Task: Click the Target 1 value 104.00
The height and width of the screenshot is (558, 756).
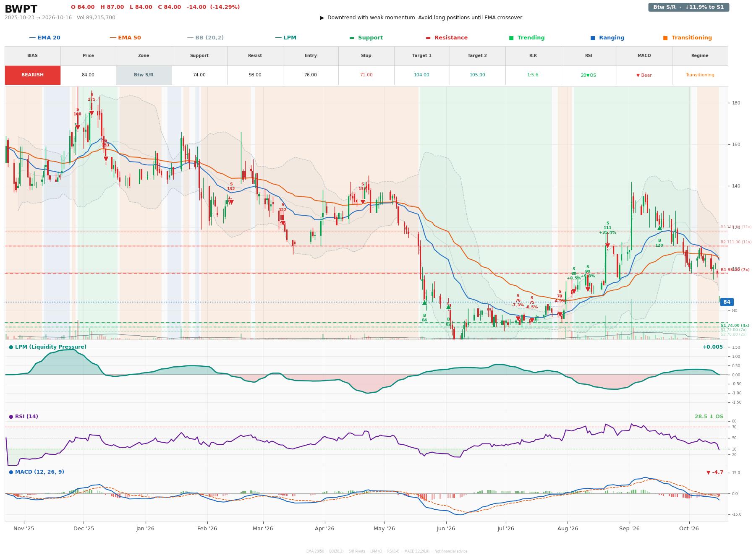Action: 422,75
